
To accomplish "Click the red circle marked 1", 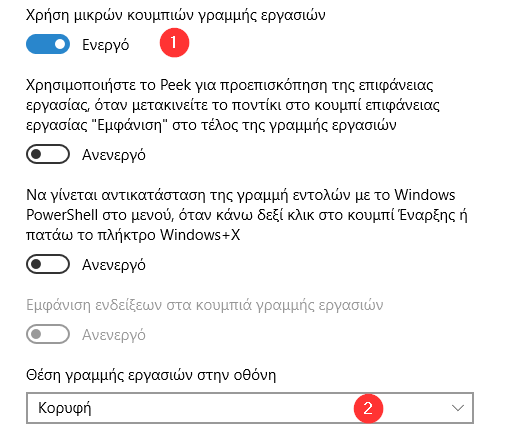I will (x=174, y=43).
